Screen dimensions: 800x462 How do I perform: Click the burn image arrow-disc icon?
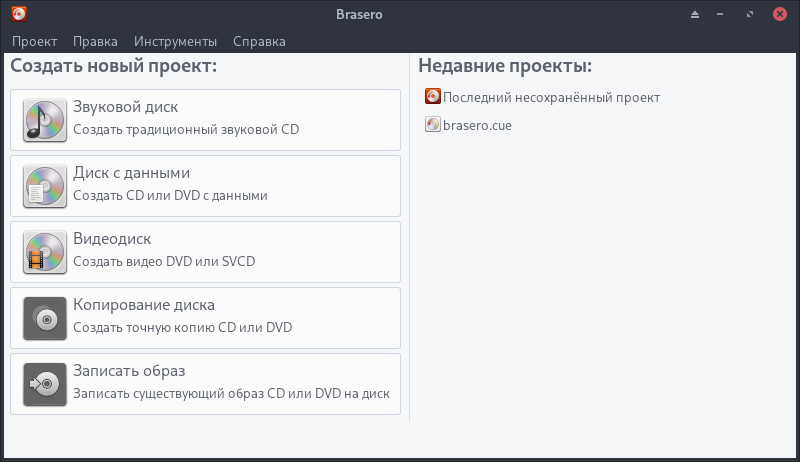(45, 384)
